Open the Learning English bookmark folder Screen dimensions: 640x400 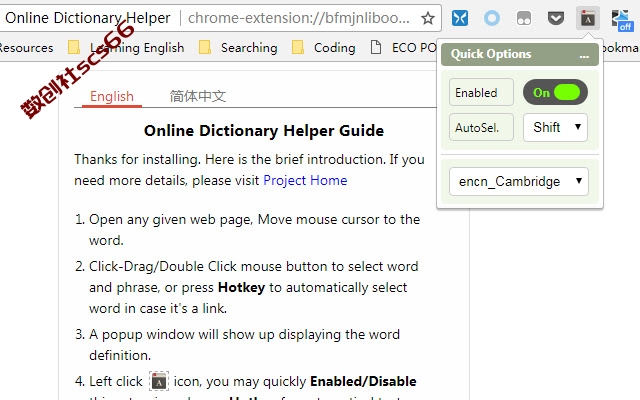(x=126, y=48)
